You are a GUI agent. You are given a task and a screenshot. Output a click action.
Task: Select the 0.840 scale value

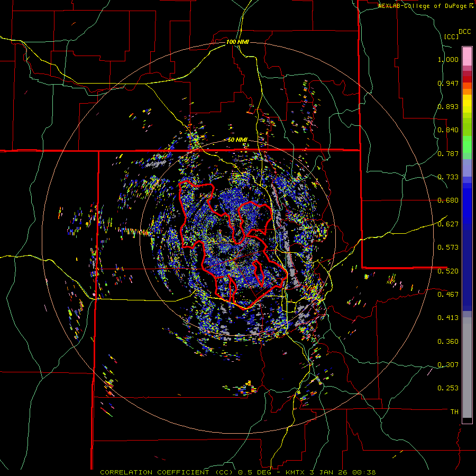click(448, 130)
